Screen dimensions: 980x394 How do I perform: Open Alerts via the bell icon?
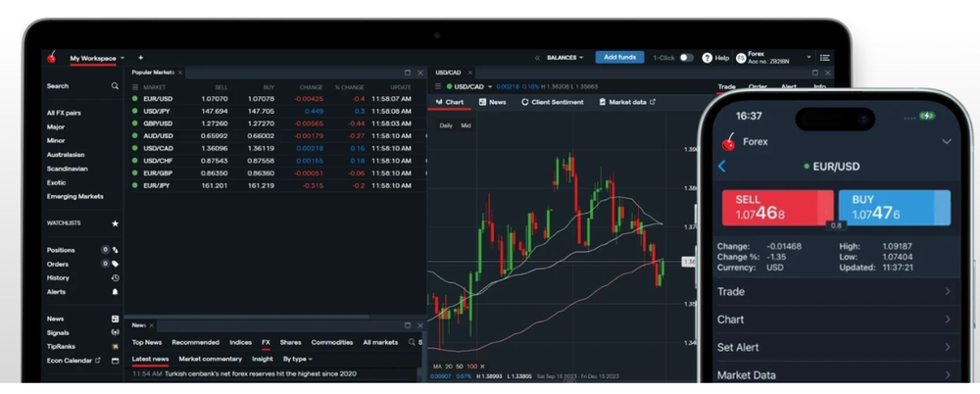115,292
